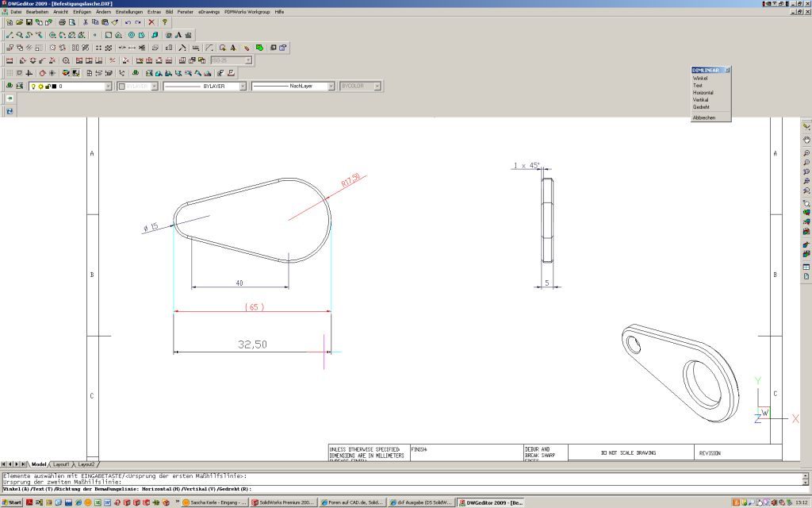
Task: Click the Match Properties brush icon
Action: 115,22
